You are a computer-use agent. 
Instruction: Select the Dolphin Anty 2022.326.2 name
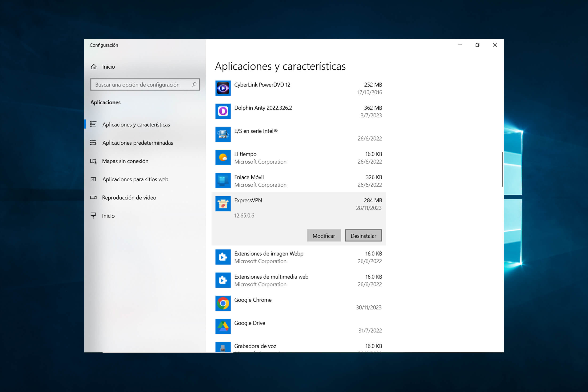click(x=263, y=108)
